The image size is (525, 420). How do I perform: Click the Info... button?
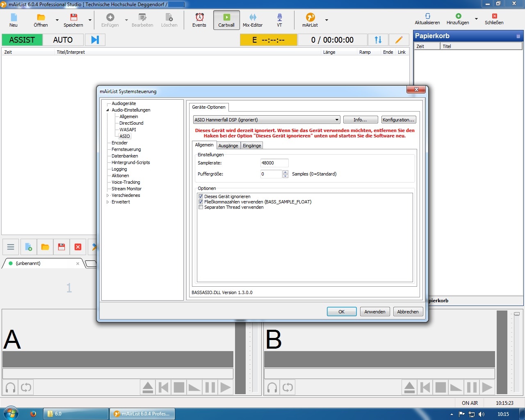click(360, 120)
